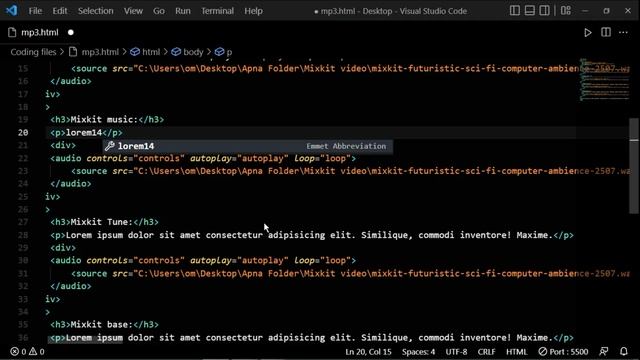
Task: Click the html breadcrumb element
Action: click(x=145, y=52)
